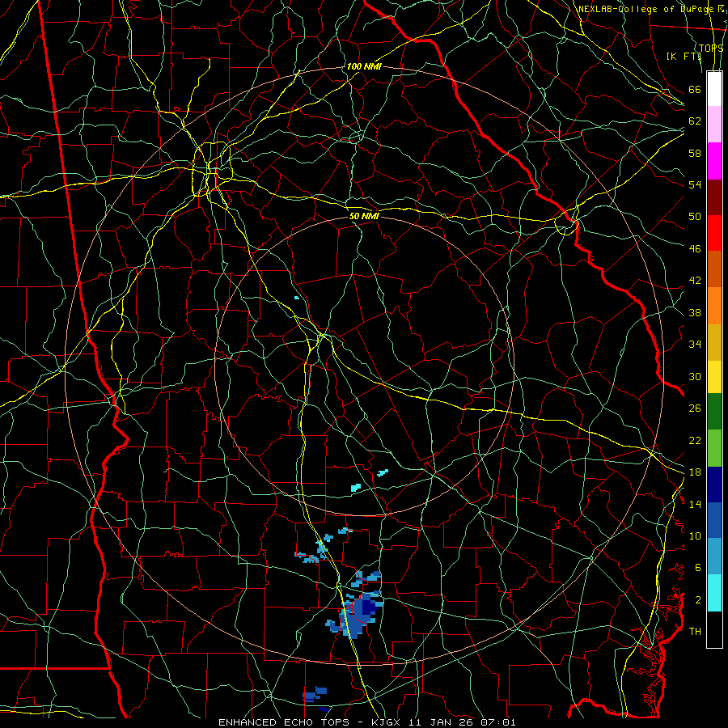The image size is (728, 728).
Task: Click the medium blue 10-14 kft swatch
Action: (714, 520)
